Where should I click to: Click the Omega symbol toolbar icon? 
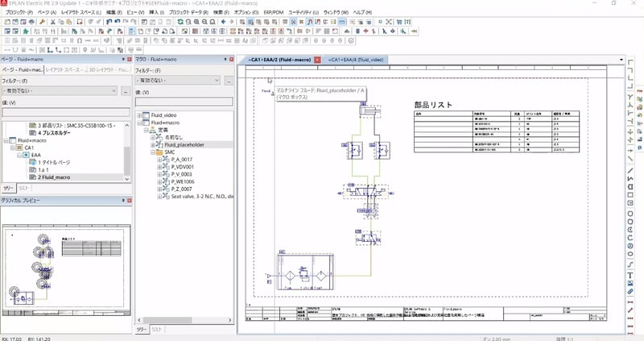80,41
